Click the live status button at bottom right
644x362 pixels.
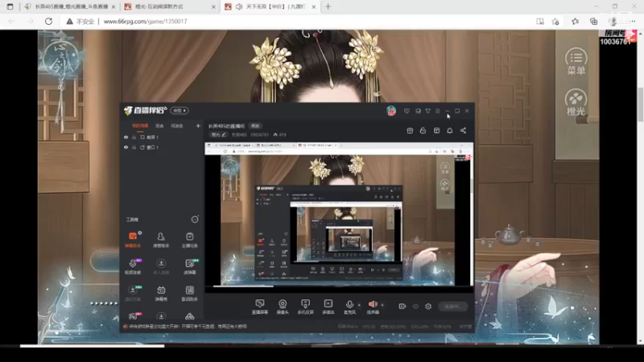453,306
